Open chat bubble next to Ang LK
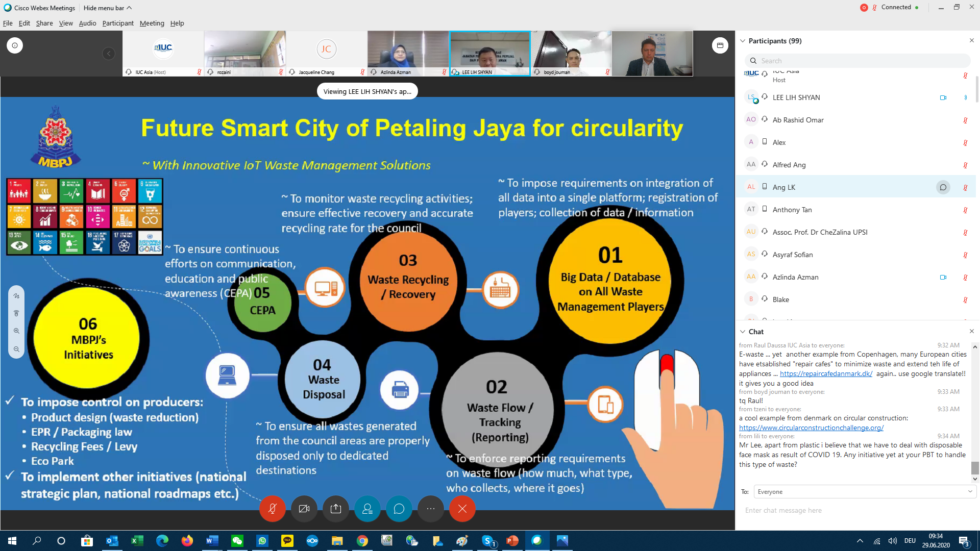The height and width of the screenshot is (551, 980). (x=943, y=187)
